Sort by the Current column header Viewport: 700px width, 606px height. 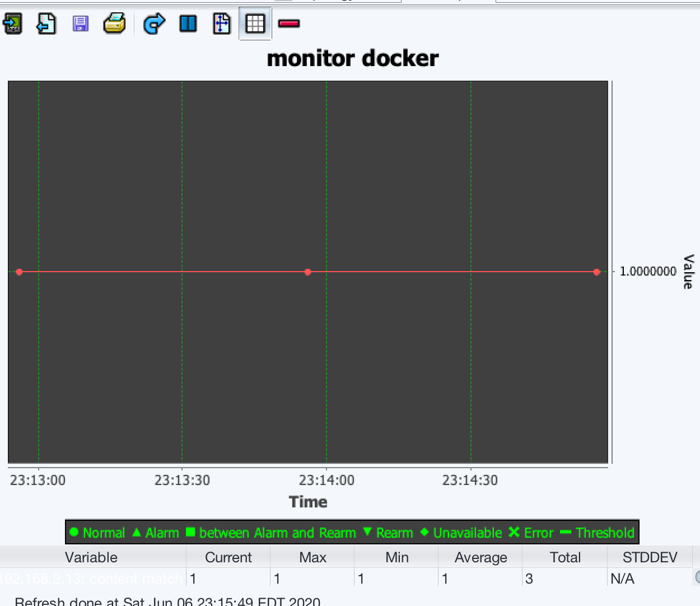click(227, 557)
